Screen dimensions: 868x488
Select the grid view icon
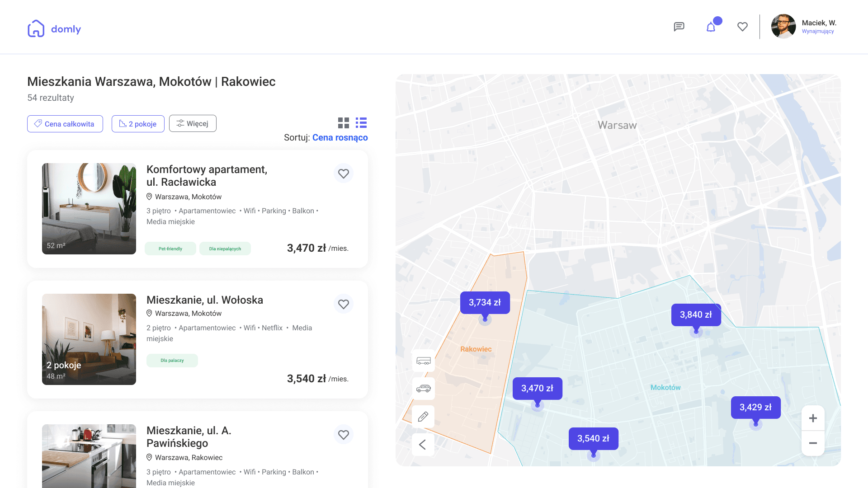[344, 123]
